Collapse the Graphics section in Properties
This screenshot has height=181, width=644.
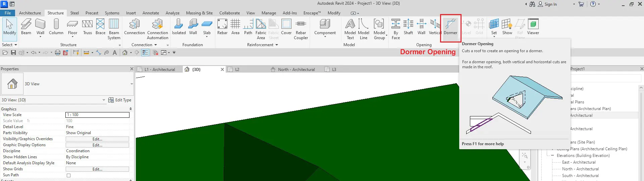130,109
